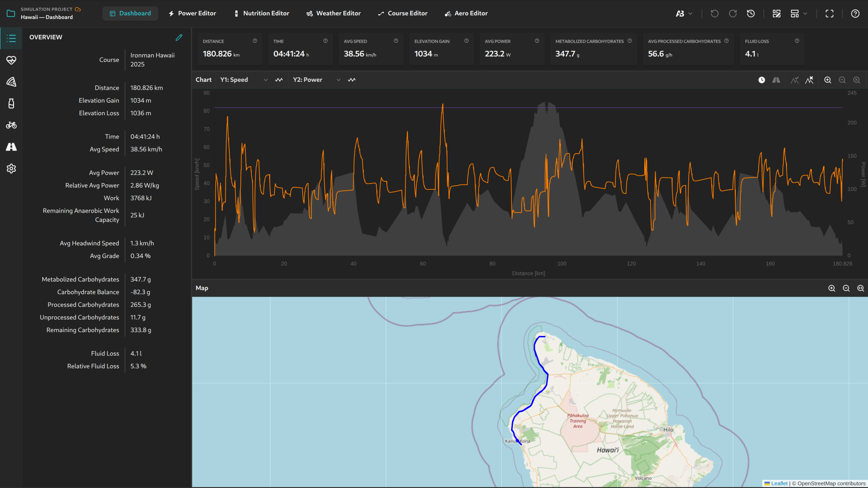Click the Ironman Hawaii 2025 course name
The width and height of the screenshot is (868, 488).
click(x=153, y=60)
